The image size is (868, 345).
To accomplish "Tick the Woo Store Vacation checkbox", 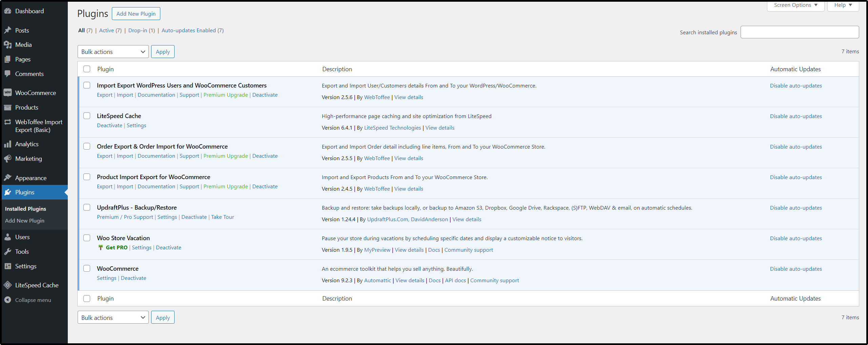I will pos(87,238).
